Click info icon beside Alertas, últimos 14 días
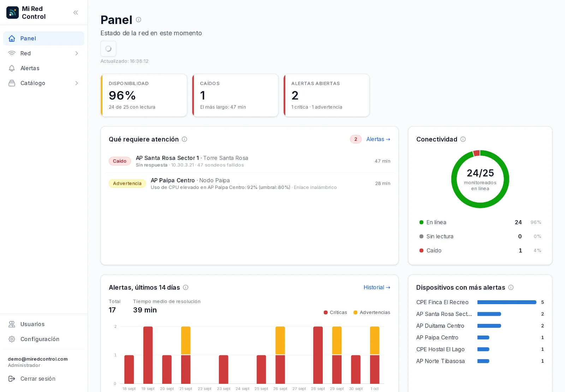Viewport: 565px width, 392px height. 185,288
